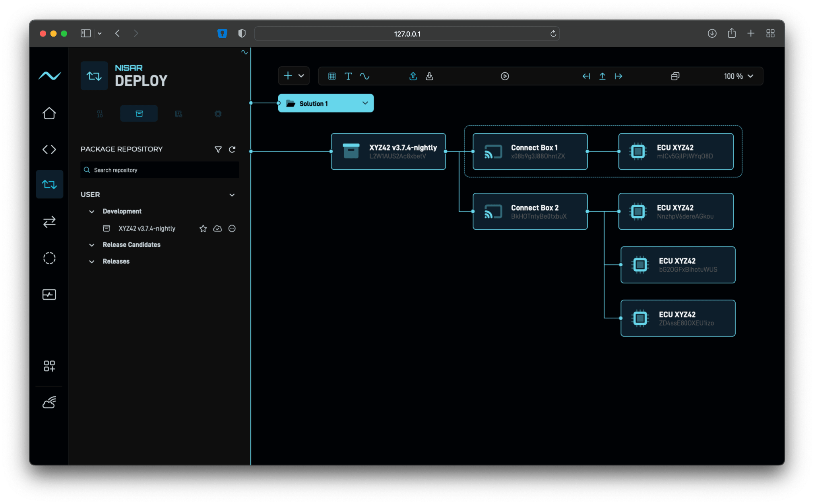This screenshot has width=814, height=504.
Task: Select the text tool in toolbar
Action: (348, 76)
